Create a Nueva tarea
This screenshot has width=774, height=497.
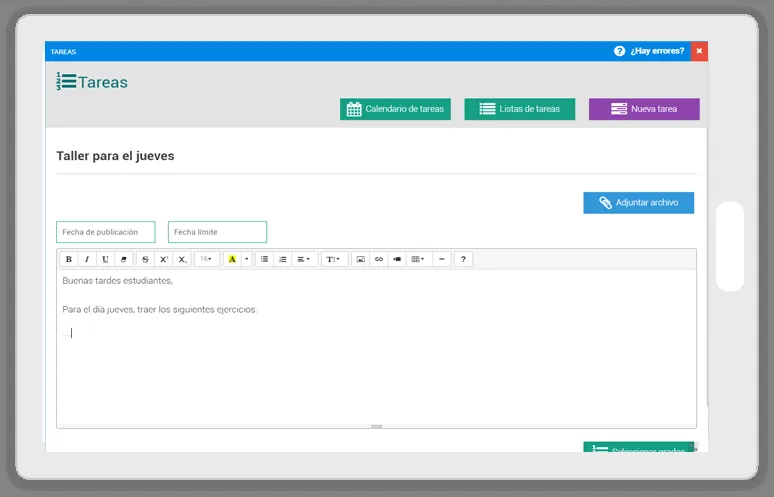(644, 109)
